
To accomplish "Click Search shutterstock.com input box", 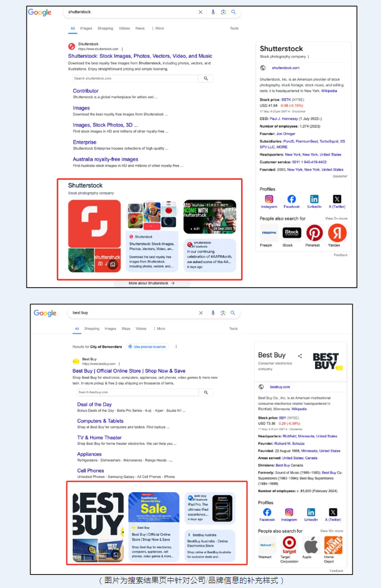I will click(135, 78).
